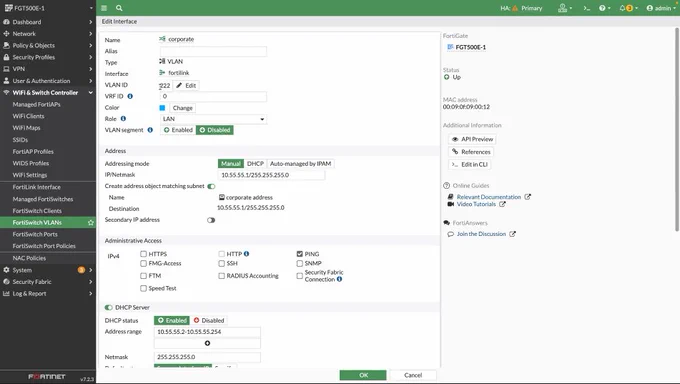Open the SSIDs menu item

tap(20, 140)
